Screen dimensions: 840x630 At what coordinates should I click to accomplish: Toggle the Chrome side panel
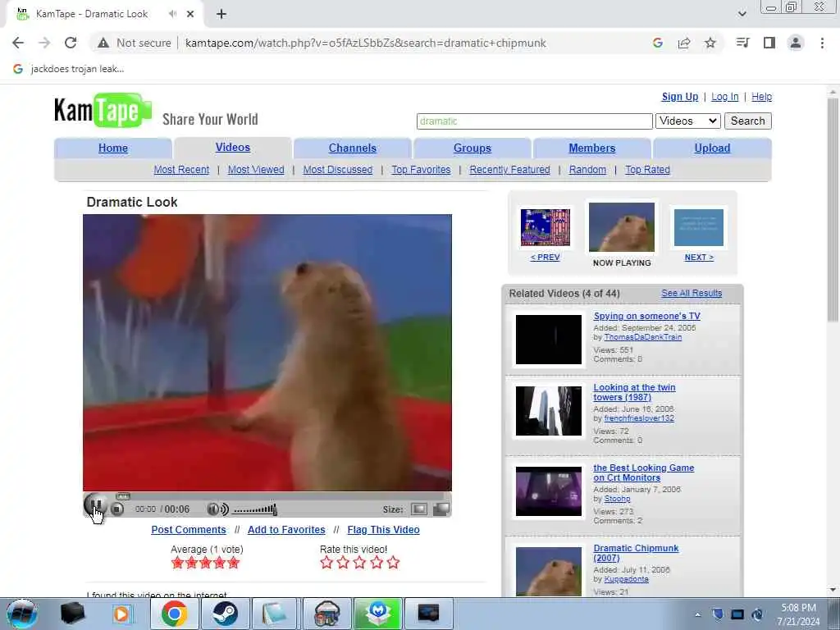(769, 43)
